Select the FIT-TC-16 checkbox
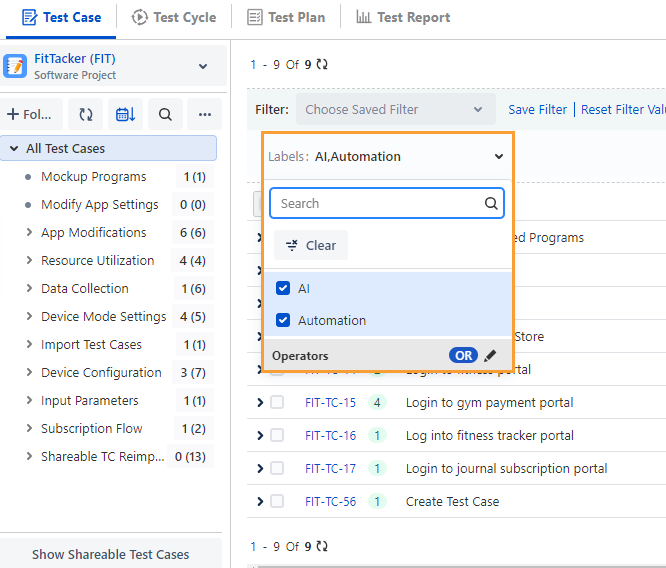Viewport: 666px width, 568px height. coord(277,435)
